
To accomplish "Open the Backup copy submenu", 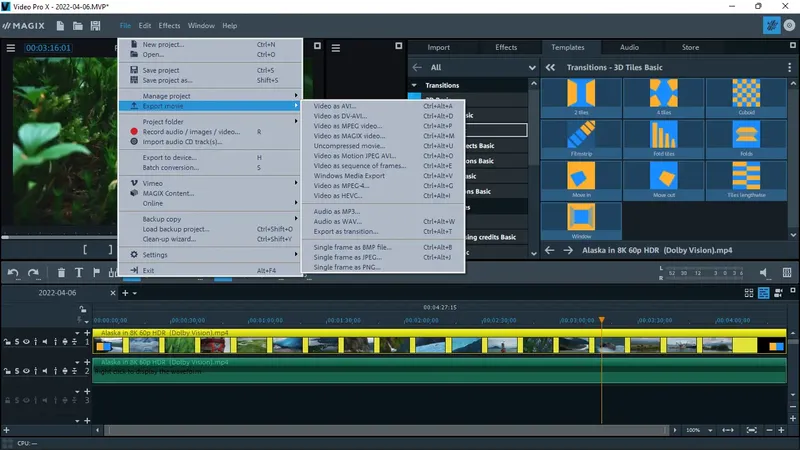I will [210, 219].
